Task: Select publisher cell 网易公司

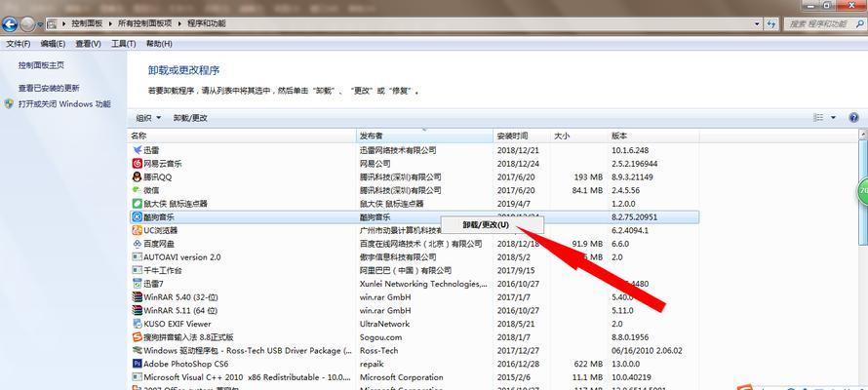Action: [375, 164]
